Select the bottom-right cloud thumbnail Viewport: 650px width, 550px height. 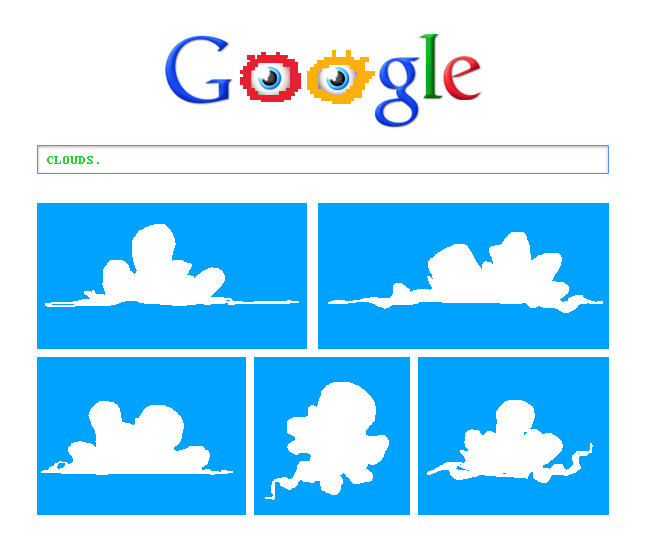click(513, 436)
